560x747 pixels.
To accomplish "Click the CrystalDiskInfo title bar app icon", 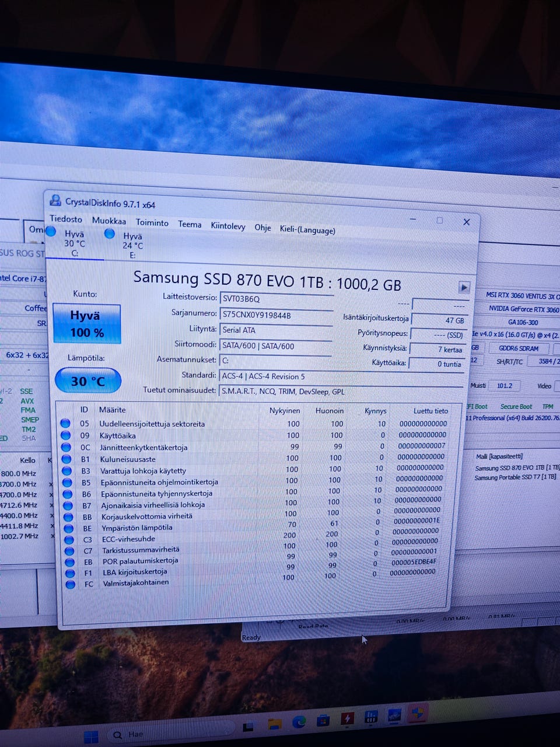I will tap(55, 201).
